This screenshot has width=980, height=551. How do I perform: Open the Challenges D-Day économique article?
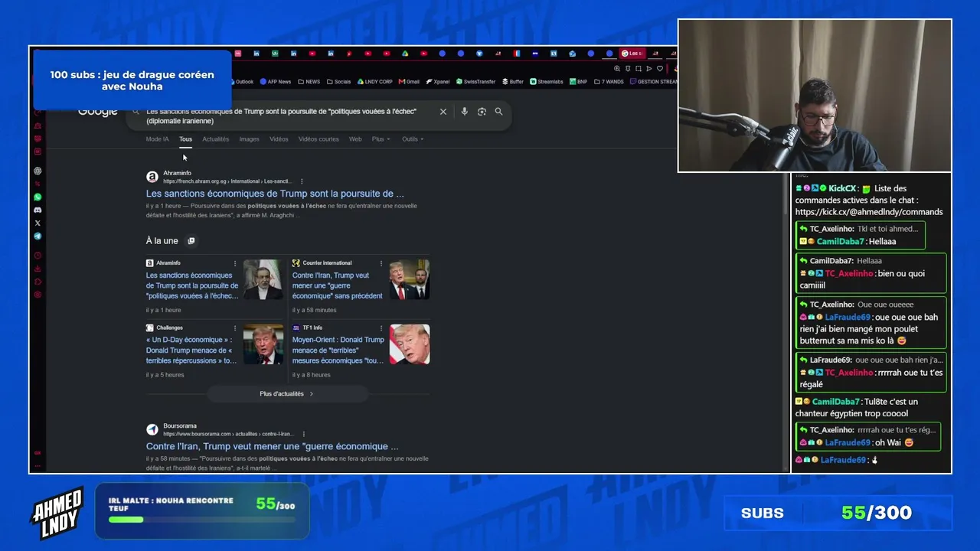[x=191, y=350]
